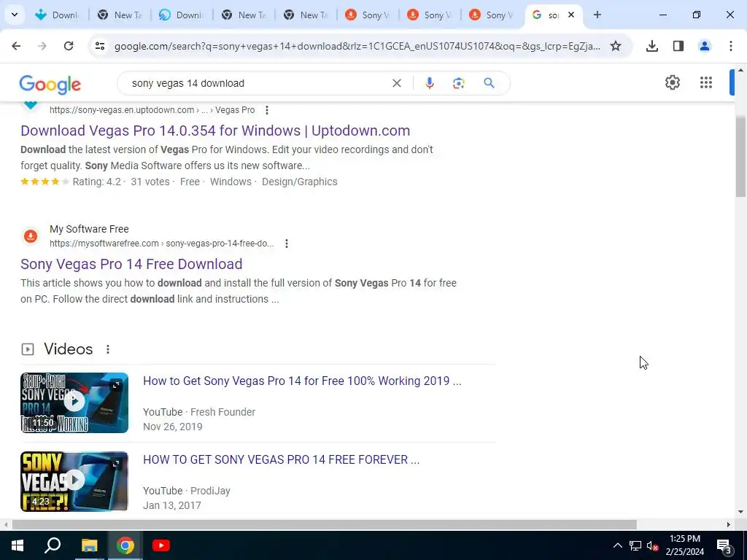Click the "Nov 26, 2019" video date

click(172, 427)
